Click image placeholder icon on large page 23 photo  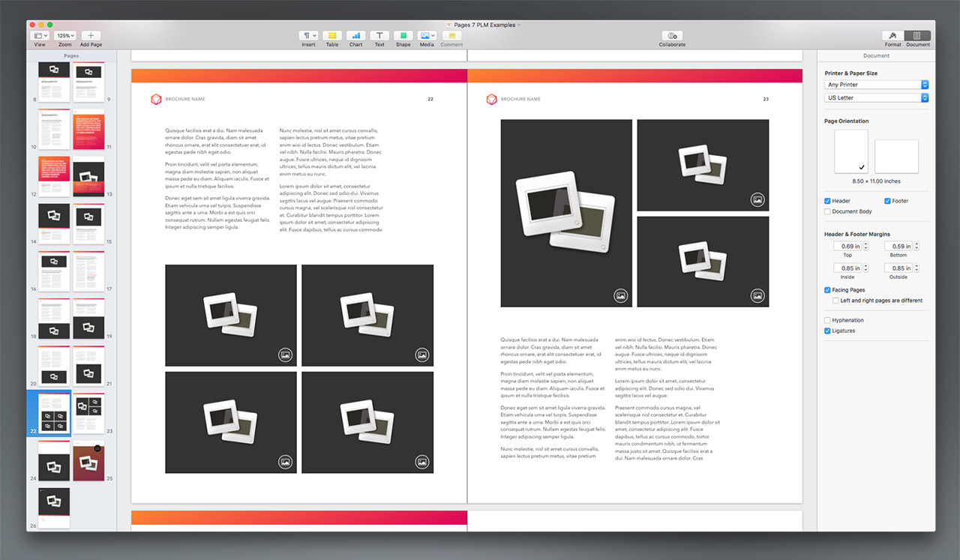tap(621, 295)
